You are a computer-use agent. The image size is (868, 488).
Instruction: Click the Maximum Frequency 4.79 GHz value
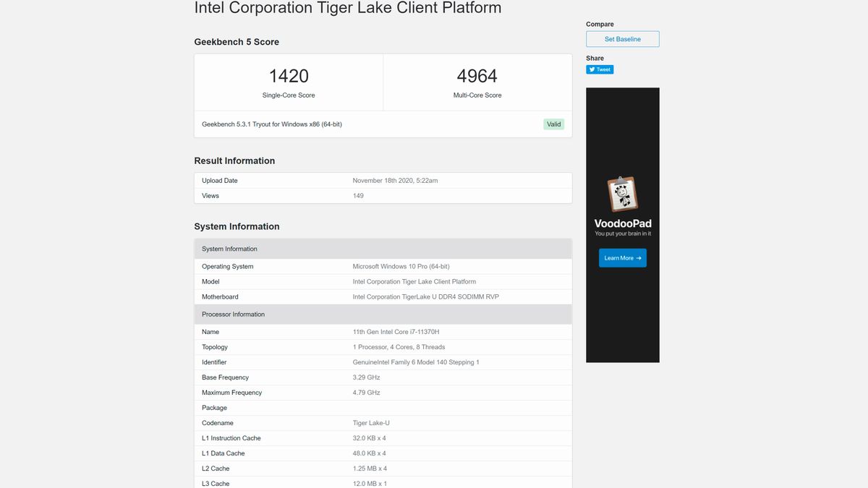pyautogui.click(x=366, y=393)
